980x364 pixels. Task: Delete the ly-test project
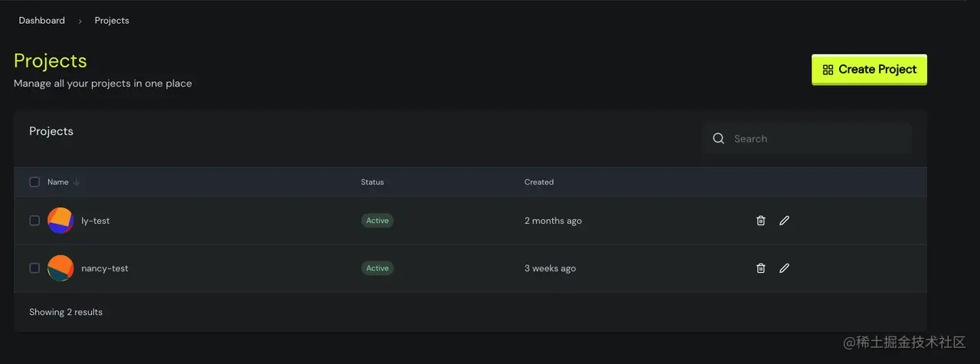point(760,221)
